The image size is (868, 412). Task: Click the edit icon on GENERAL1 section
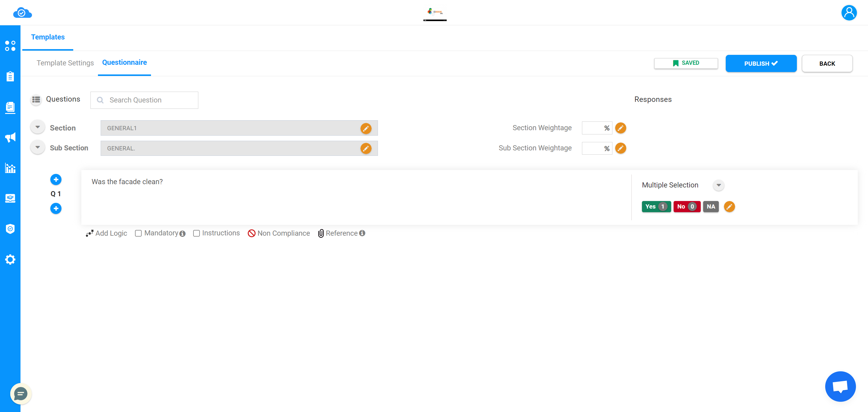tap(366, 128)
